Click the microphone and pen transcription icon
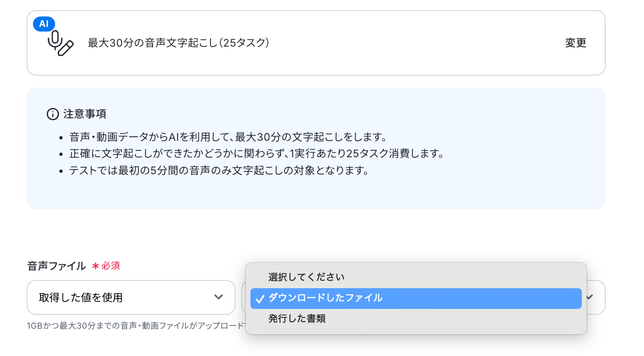Image resolution: width=644 pixels, height=356 pixels. 61,44
